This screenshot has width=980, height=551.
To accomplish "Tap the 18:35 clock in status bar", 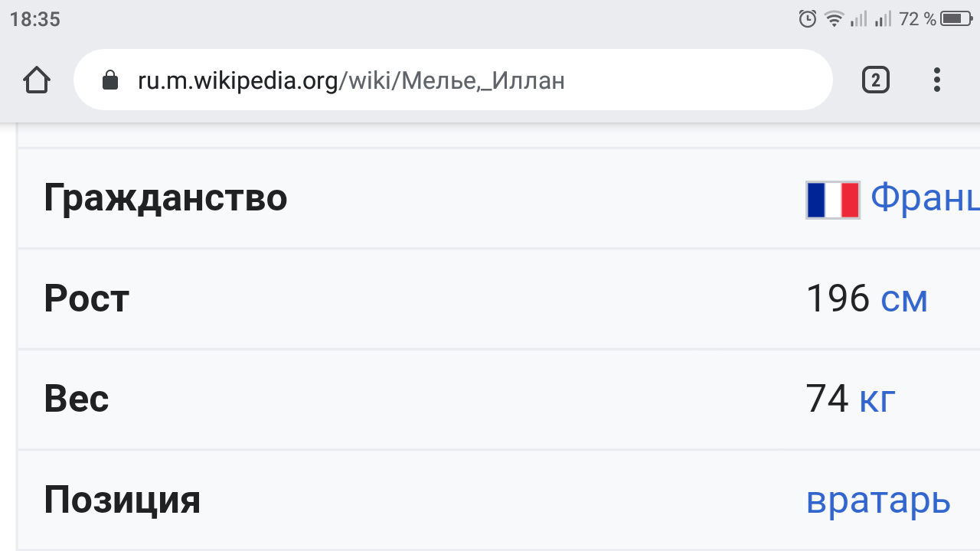I will pos(35,19).
